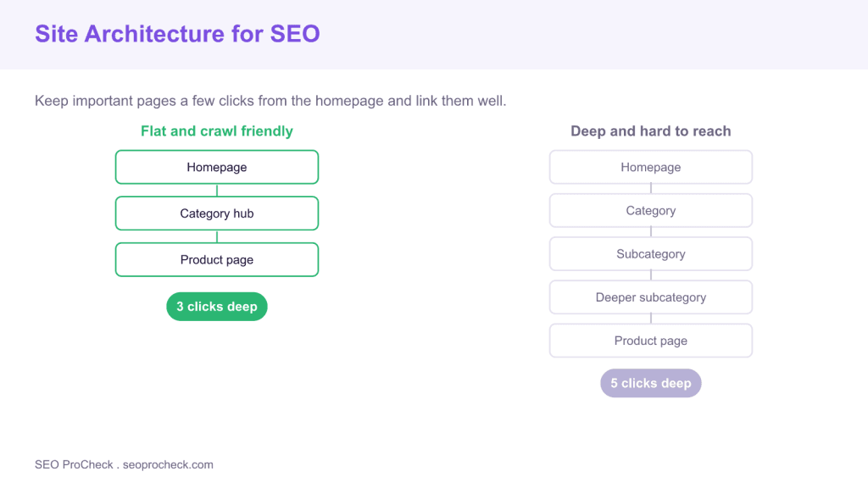Click the Deeper subcategory box
The height and width of the screenshot is (488, 868).
[651, 297]
